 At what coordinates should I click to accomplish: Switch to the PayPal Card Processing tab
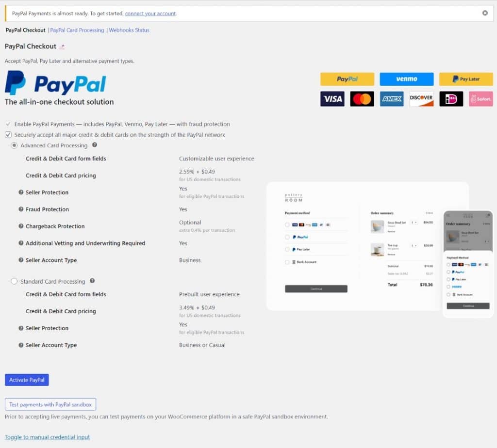77,30
